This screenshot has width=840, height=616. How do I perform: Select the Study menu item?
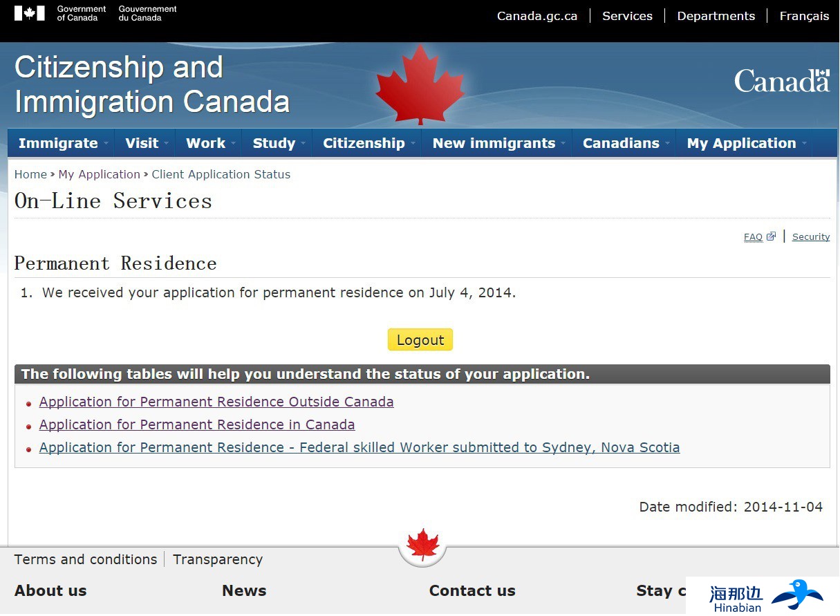coord(276,143)
